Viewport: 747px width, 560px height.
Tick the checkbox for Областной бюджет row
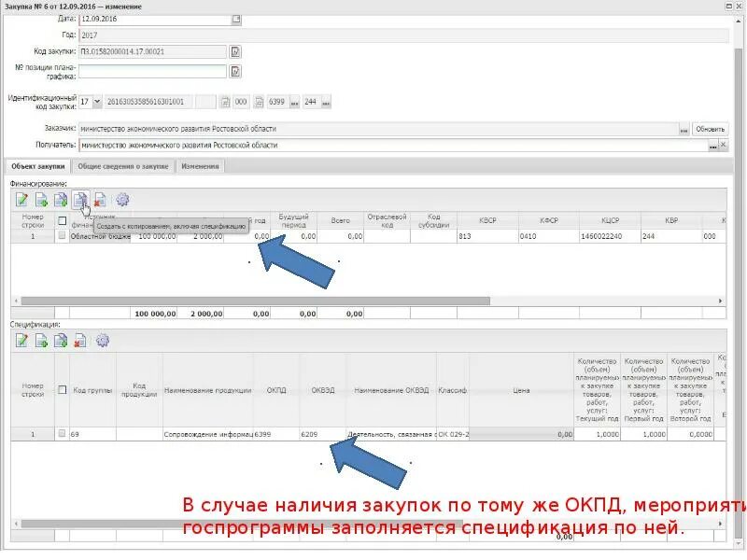62,236
